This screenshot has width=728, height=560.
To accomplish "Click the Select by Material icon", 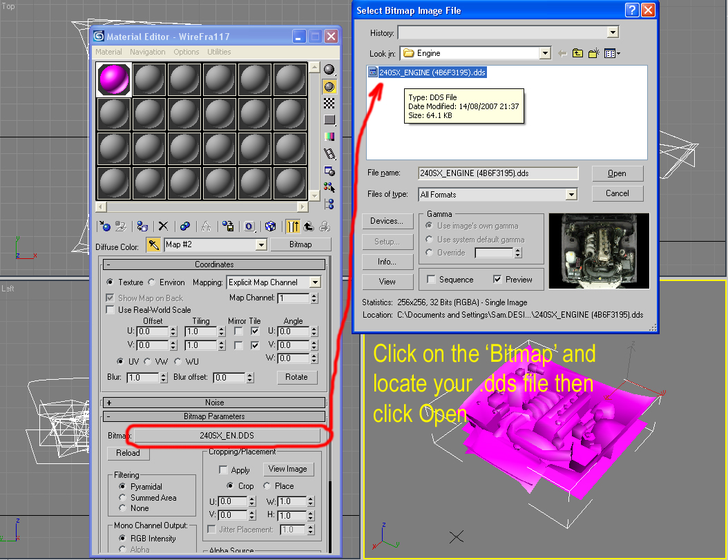I will [329, 187].
